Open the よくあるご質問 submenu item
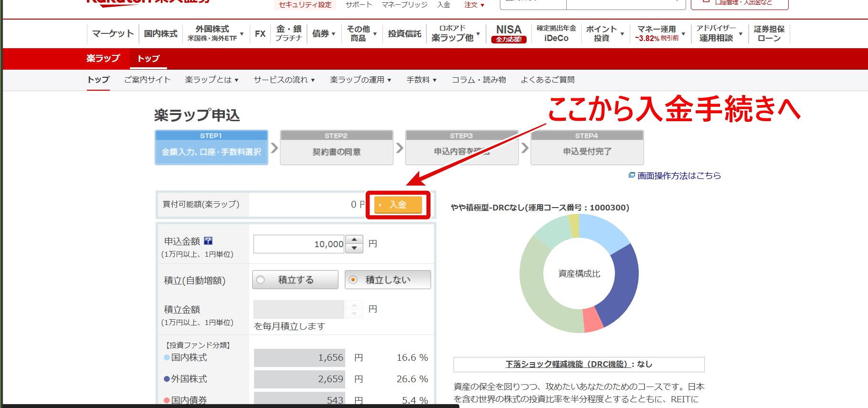Image resolution: width=868 pixels, height=408 pixels. coord(548,80)
